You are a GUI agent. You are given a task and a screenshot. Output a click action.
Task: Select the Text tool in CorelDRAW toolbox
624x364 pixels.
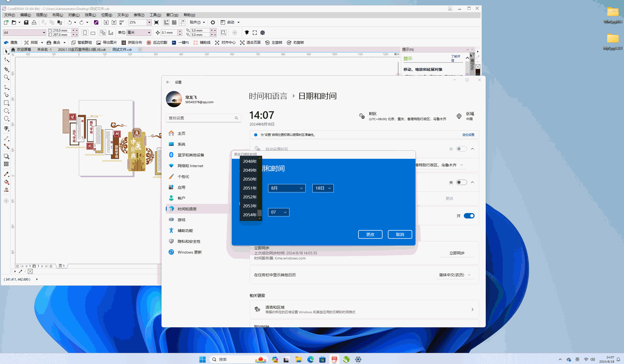6,129
